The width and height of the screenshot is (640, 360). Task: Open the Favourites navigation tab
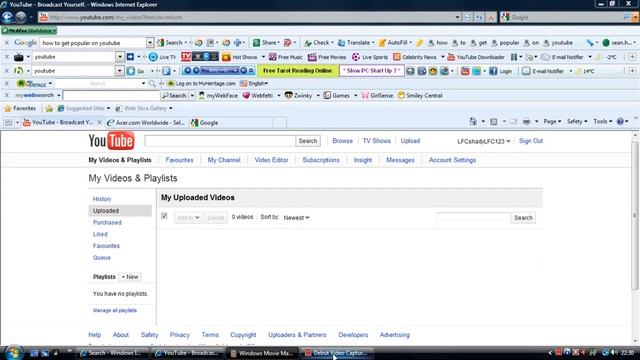(x=179, y=160)
